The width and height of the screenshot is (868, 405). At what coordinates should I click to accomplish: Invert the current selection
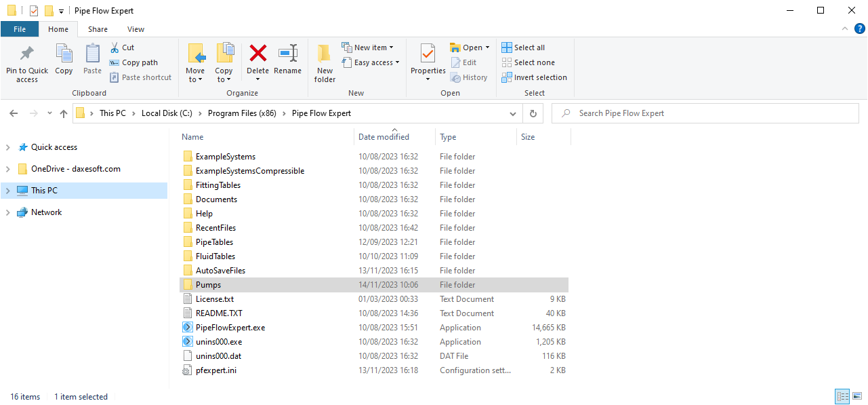[534, 77]
